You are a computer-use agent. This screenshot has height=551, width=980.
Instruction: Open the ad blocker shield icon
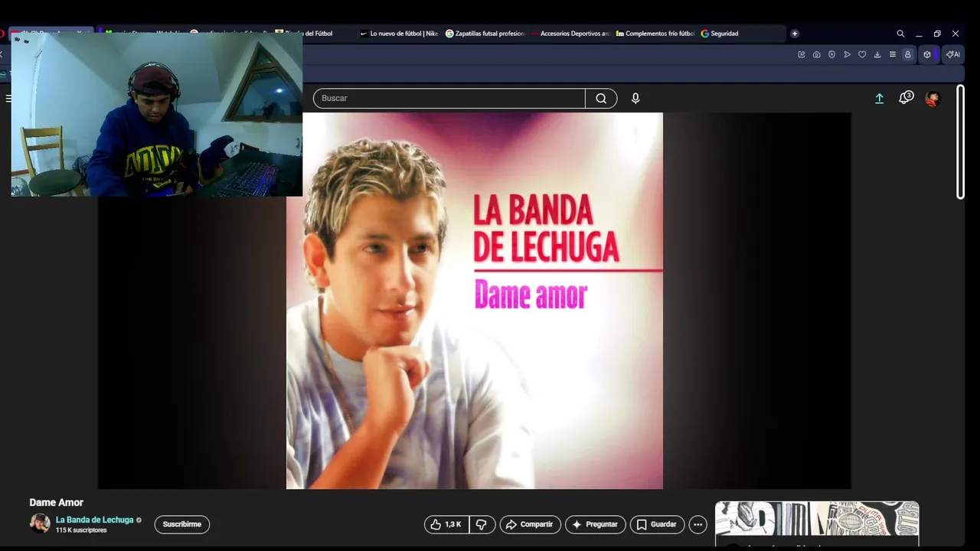[831, 54]
